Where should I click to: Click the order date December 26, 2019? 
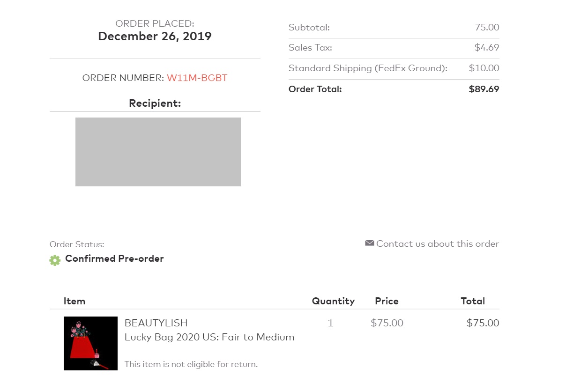pos(155,36)
